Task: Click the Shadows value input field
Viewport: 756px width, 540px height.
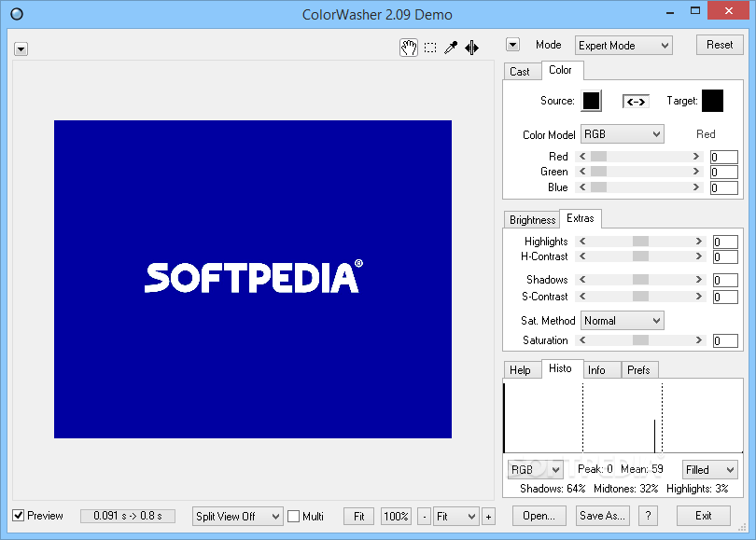Action: pos(725,280)
